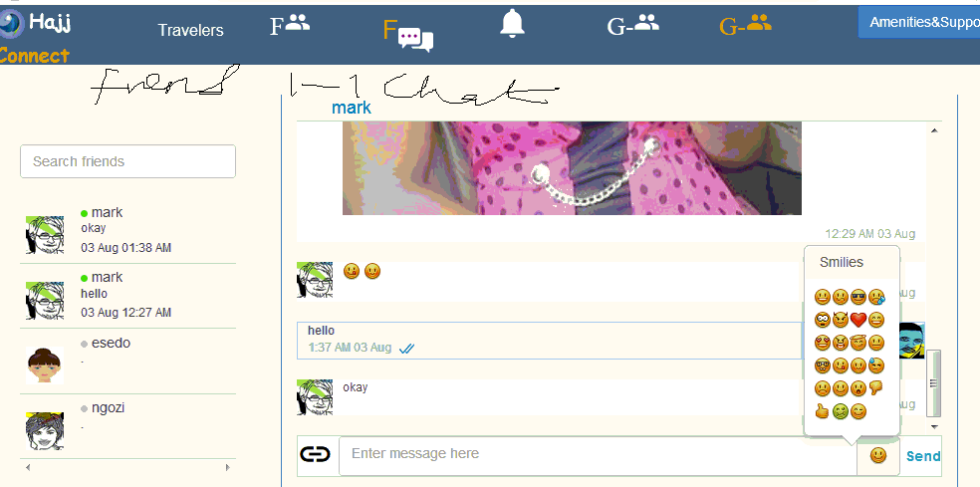Insert the red heart smiley
The height and width of the screenshot is (487, 980).
click(x=858, y=320)
